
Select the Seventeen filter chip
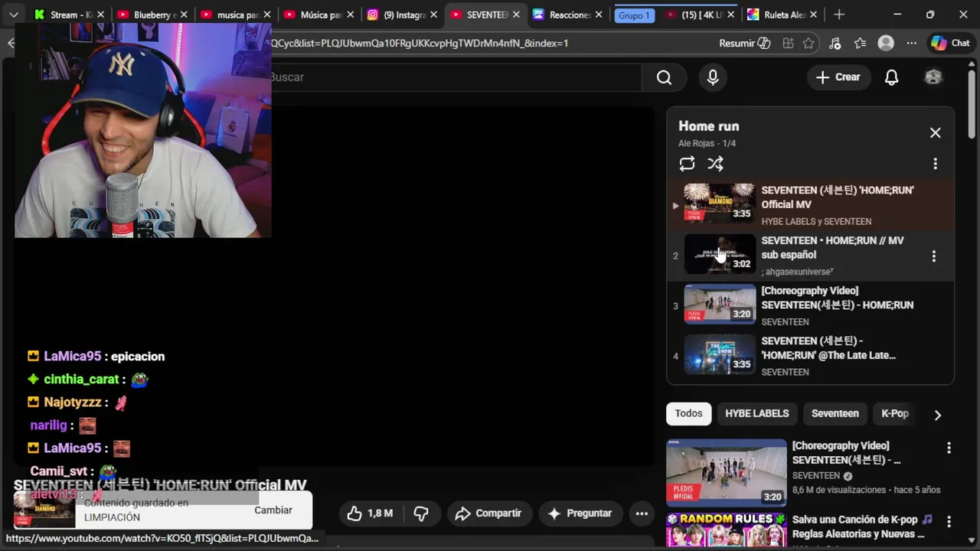(835, 413)
